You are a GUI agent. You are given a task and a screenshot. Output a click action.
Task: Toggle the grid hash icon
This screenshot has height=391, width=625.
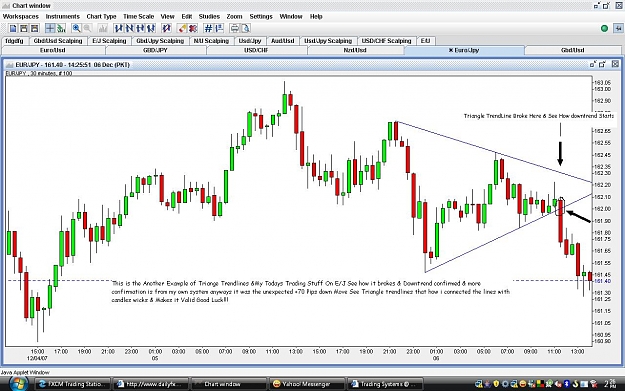208,28
